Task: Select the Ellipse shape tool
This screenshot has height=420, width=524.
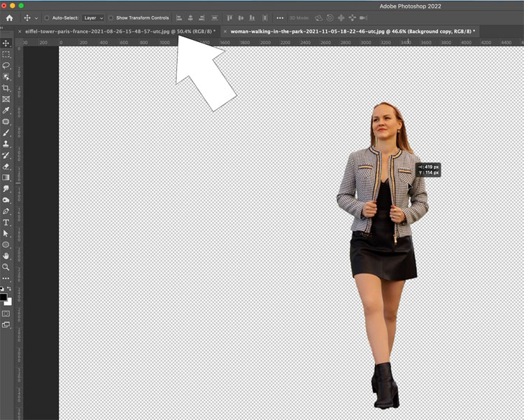Action: pyautogui.click(x=6, y=245)
